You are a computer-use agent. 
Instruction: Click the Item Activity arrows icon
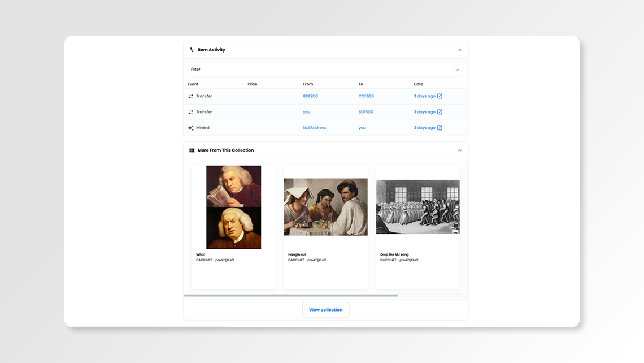click(x=192, y=50)
